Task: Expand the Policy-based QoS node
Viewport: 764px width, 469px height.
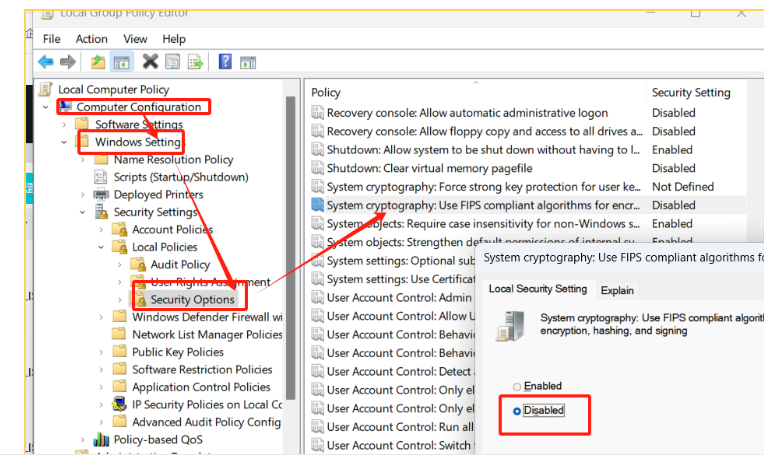Action: (82, 439)
